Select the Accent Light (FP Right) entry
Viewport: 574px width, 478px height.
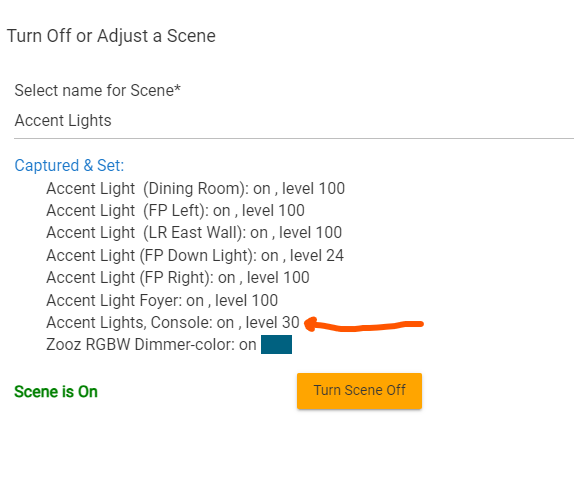coord(178,278)
